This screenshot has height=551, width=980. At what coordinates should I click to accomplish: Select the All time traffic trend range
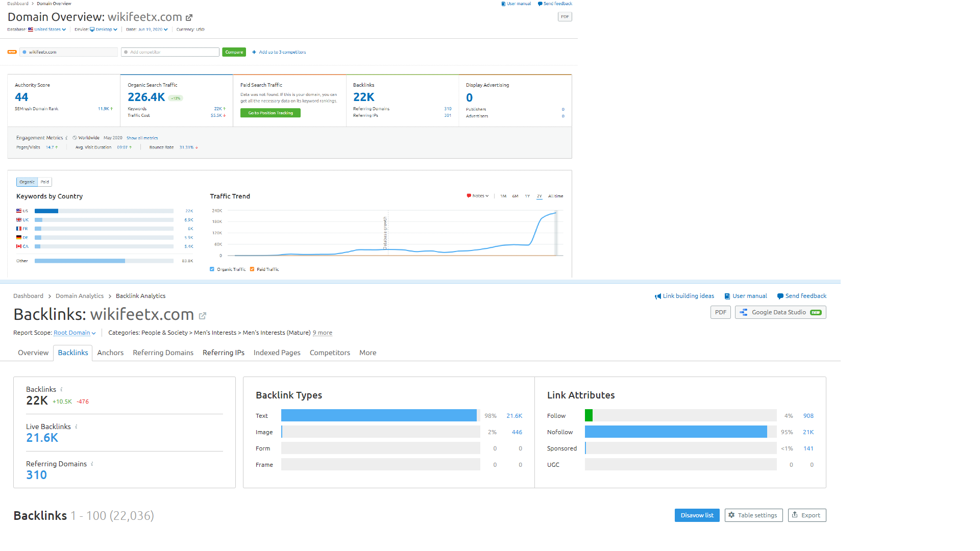pos(556,196)
